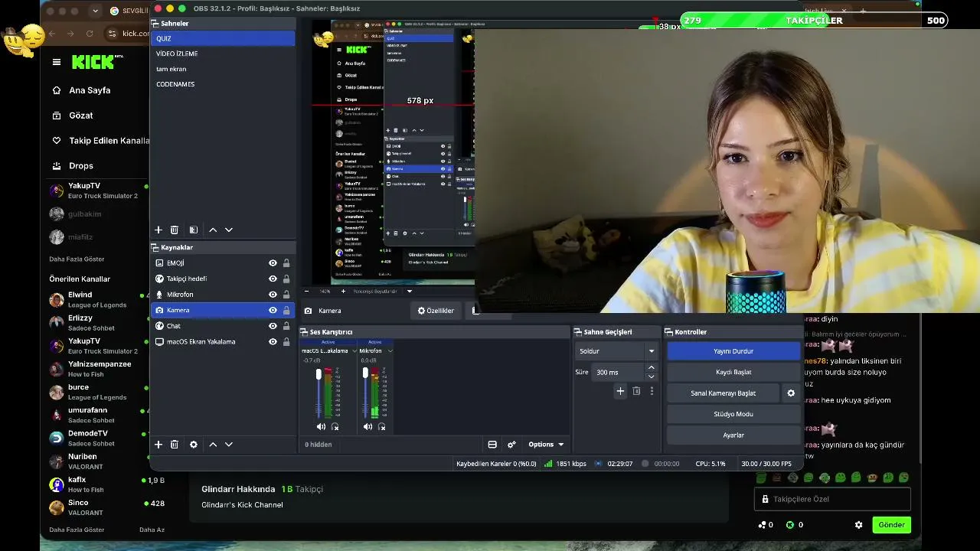
Task: Delete the selected scene in Sahneler panel
Action: (x=175, y=230)
